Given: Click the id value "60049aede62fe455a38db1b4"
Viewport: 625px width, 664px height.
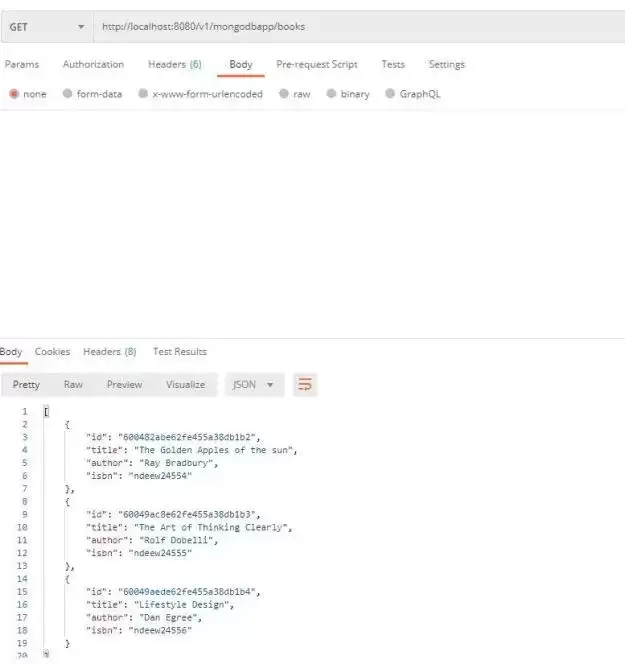Looking at the screenshot, I should click(187, 592).
